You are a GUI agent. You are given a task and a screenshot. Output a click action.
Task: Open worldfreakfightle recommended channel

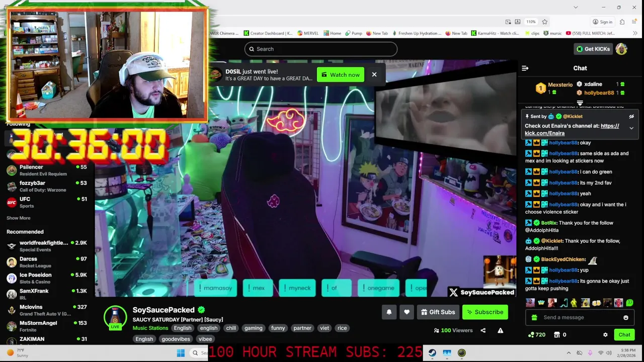[46, 246]
